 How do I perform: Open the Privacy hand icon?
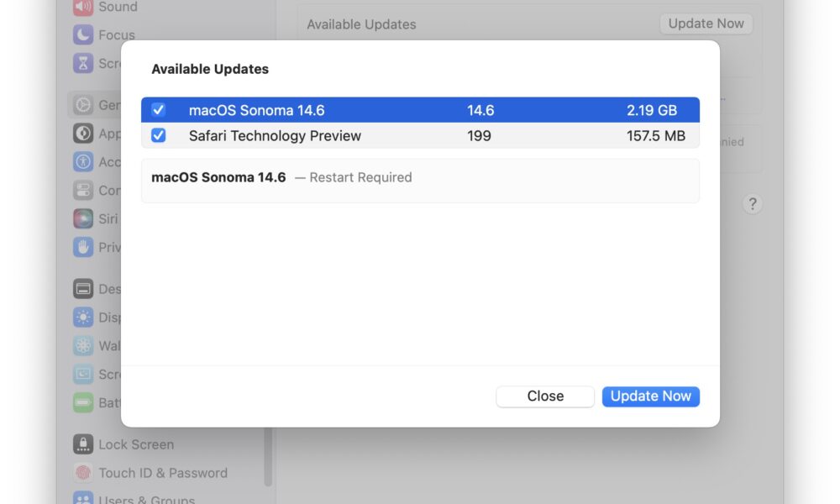pos(83,247)
